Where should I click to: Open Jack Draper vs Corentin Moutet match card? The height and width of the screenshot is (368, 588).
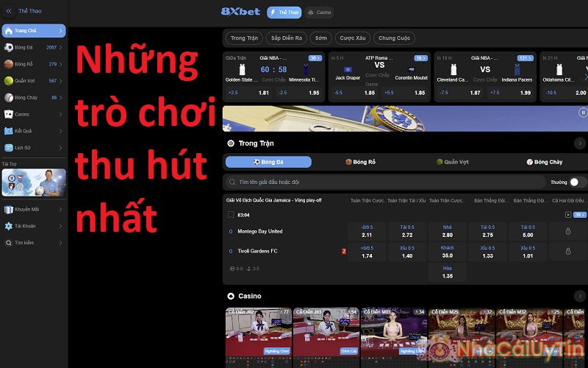coord(379,77)
